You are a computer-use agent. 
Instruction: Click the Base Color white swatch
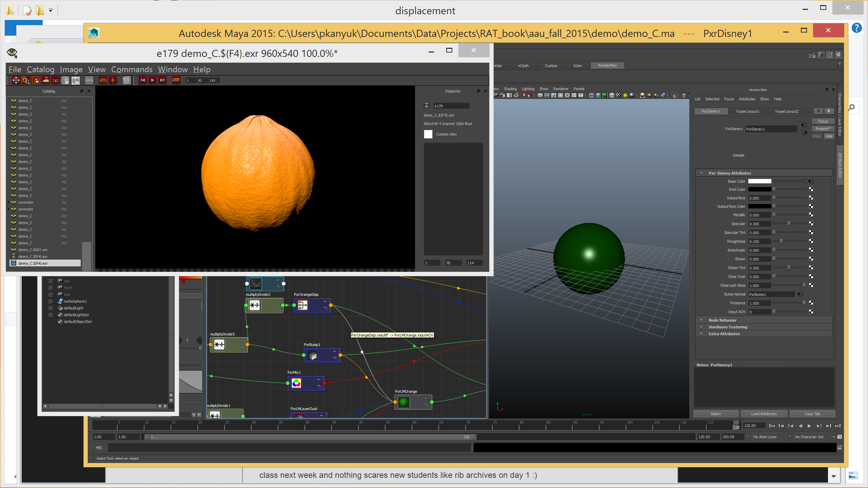click(759, 181)
